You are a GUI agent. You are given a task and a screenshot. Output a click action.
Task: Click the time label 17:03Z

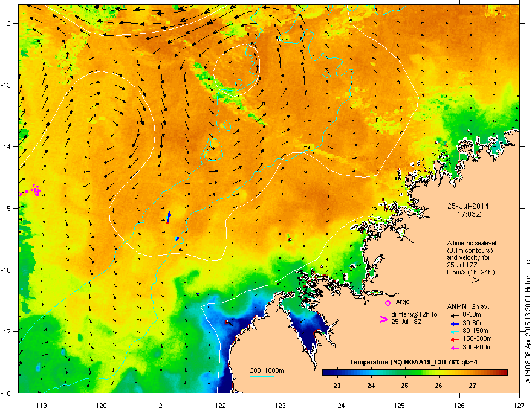coord(469,215)
